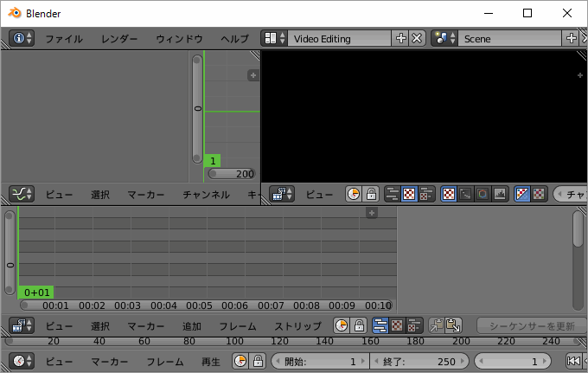Switch preview area to sequencer and preview view
The height and width of the screenshot is (373, 588).
coord(426,194)
